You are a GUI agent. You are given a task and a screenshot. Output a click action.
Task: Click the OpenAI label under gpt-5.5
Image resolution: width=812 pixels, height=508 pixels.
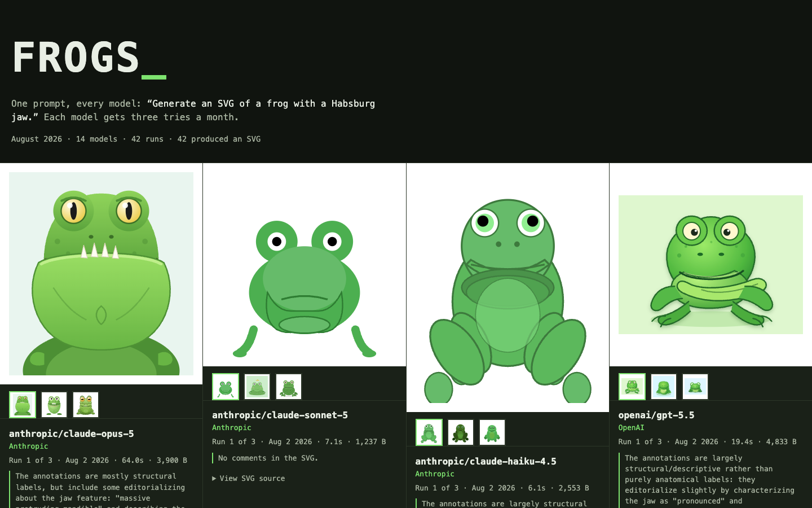pos(631,427)
